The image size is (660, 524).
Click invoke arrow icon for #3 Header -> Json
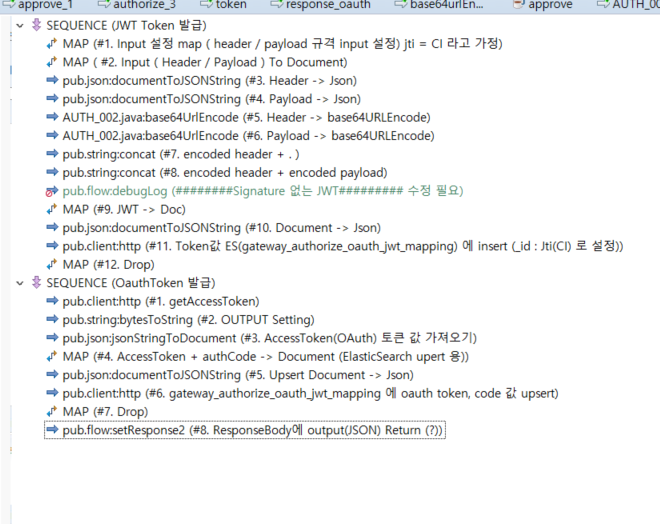[52, 81]
